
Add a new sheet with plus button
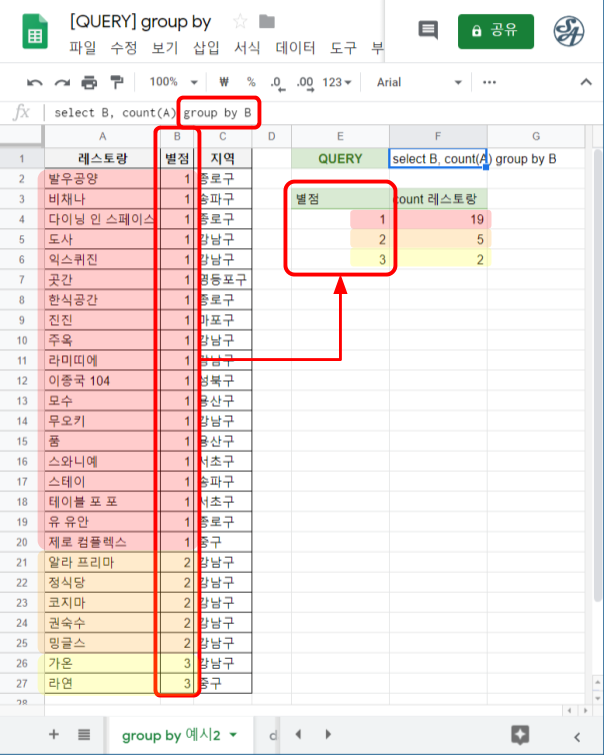54,734
